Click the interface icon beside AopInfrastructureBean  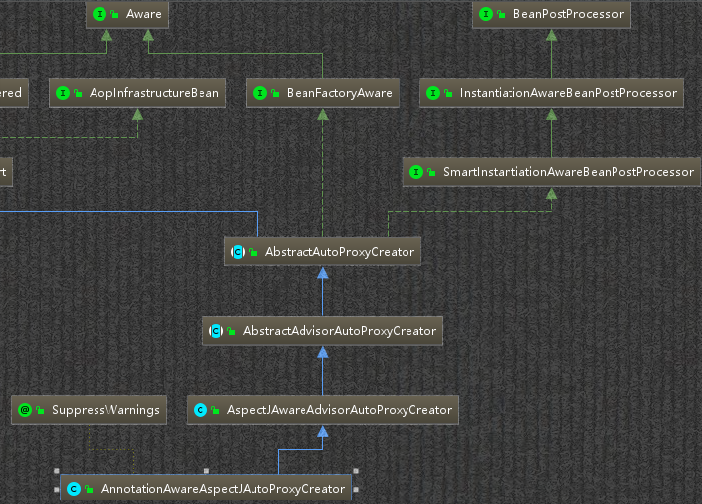[x=63, y=93]
